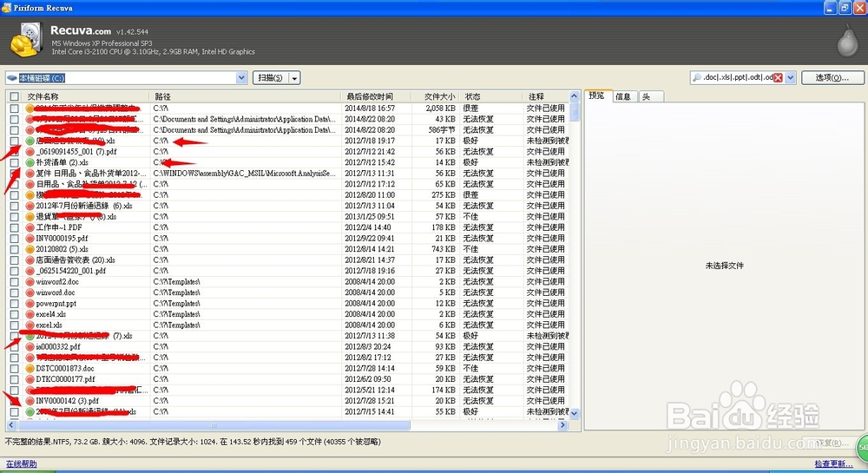Sort by 文件名称 column header
Screen dimensions: 868x473
tap(86, 96)
